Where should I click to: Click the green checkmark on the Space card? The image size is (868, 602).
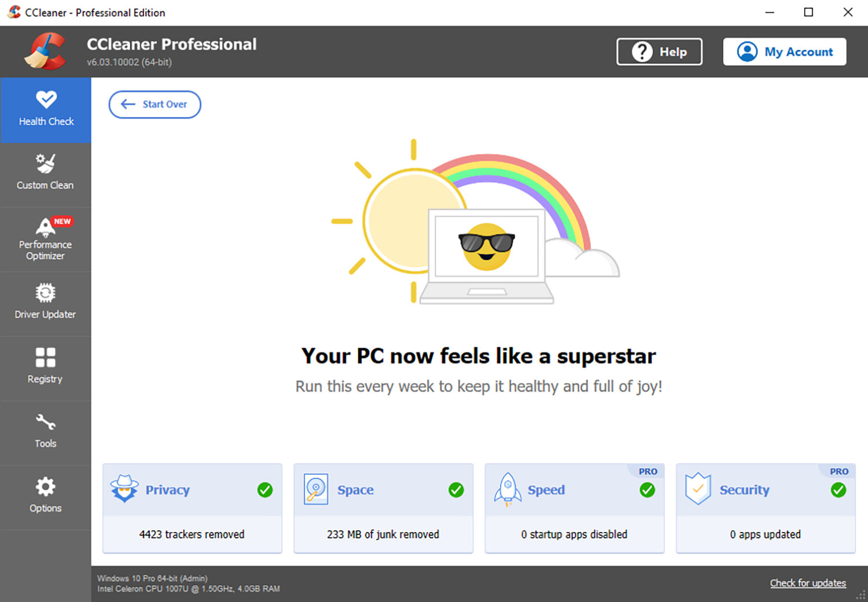[x=456, y=490]
